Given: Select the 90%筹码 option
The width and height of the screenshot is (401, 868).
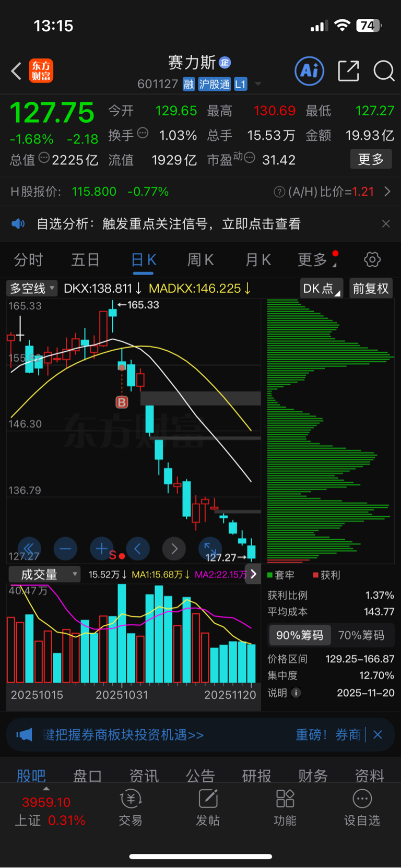Looking at the screenshot, I should coord(300,635).
